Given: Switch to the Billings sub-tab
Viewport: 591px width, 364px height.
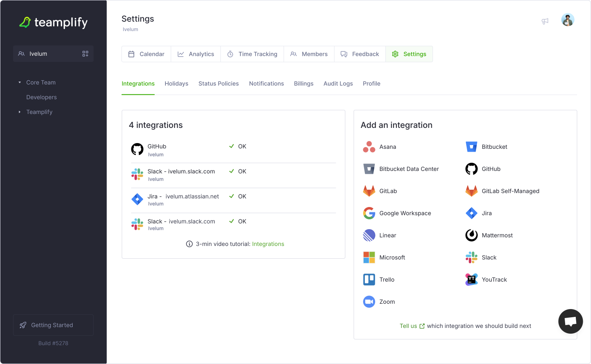Looking at the screenshot, I should [x=304, y=84].
